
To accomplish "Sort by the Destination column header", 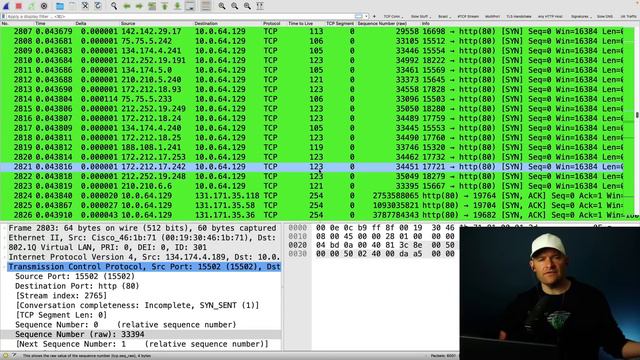I will point(206,23).
